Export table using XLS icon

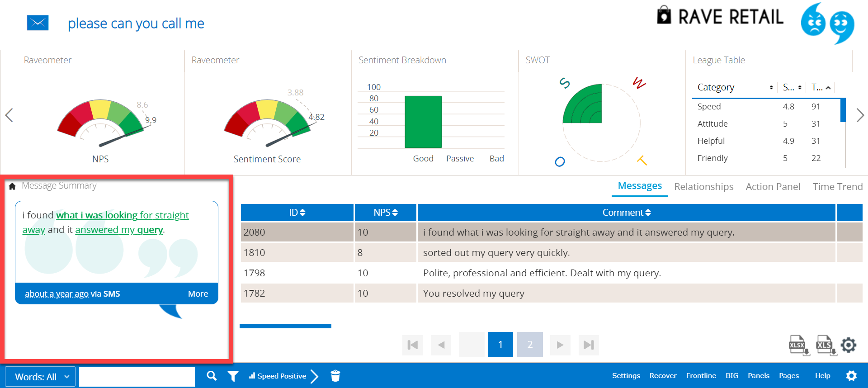coord(826,345)
